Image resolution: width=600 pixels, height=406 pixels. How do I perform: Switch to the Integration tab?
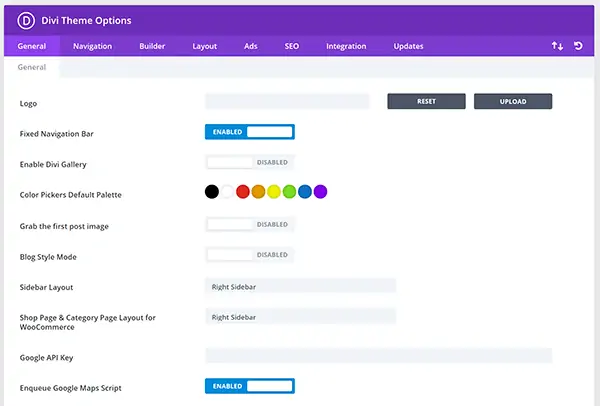click(346, 46)
